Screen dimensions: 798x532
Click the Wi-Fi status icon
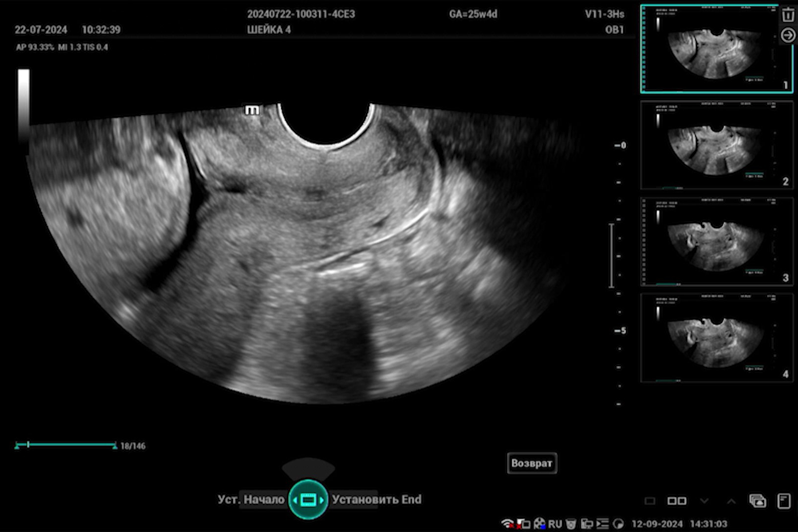click(x=507, y=524)
